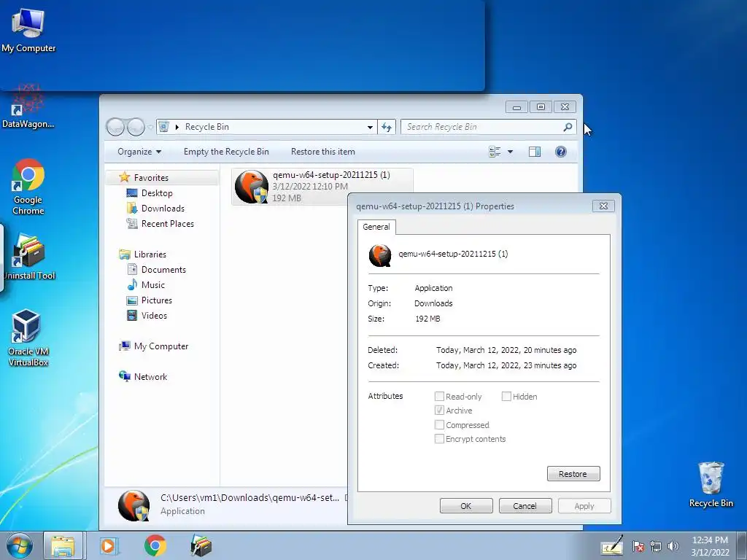Viewport: 747px width, 560px height.
Task: Open Oracle VM VirtualBox desktop shortcut
Action: [28, 338]
